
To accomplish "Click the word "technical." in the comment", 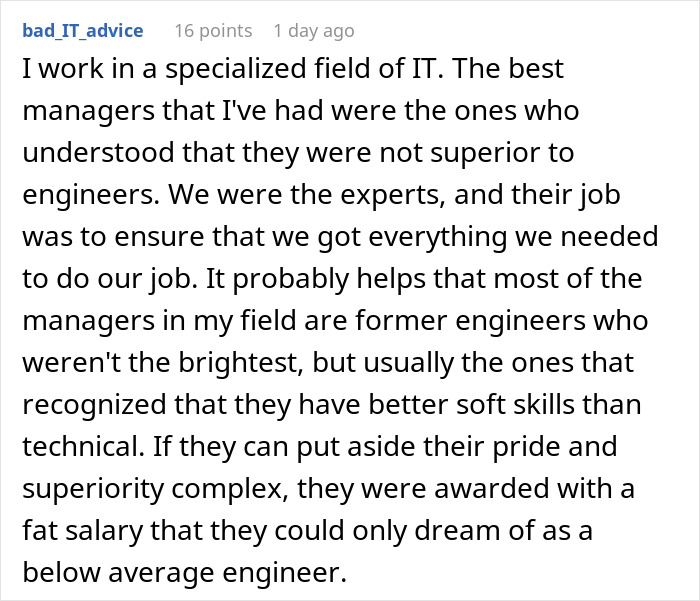I will pyautogui.click(x=83, y=446).
